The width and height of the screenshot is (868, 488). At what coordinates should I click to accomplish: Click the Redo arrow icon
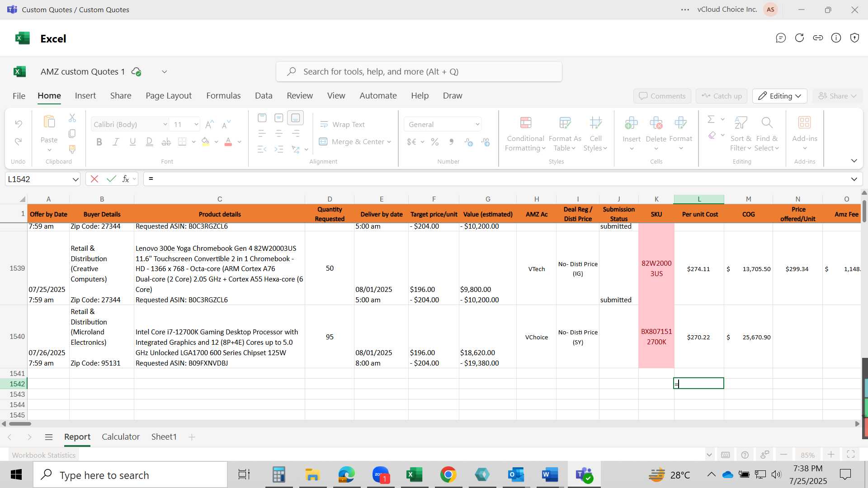click(19, 141)
